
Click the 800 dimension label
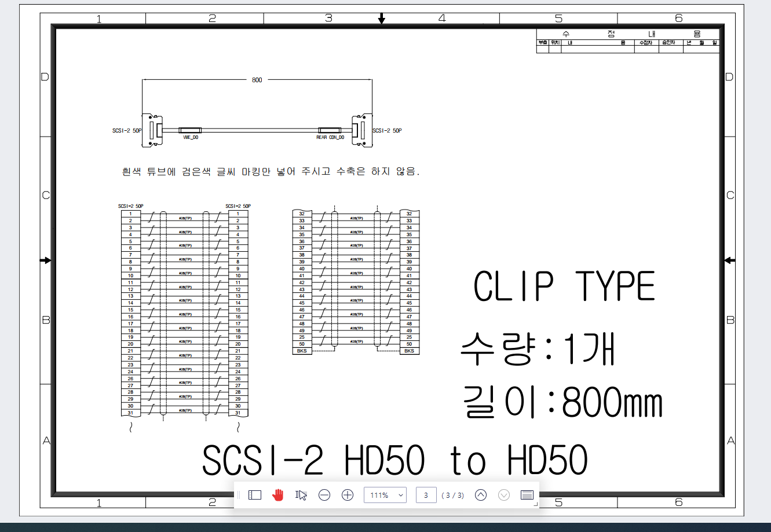pyautogui.click(x=257, y=80)
